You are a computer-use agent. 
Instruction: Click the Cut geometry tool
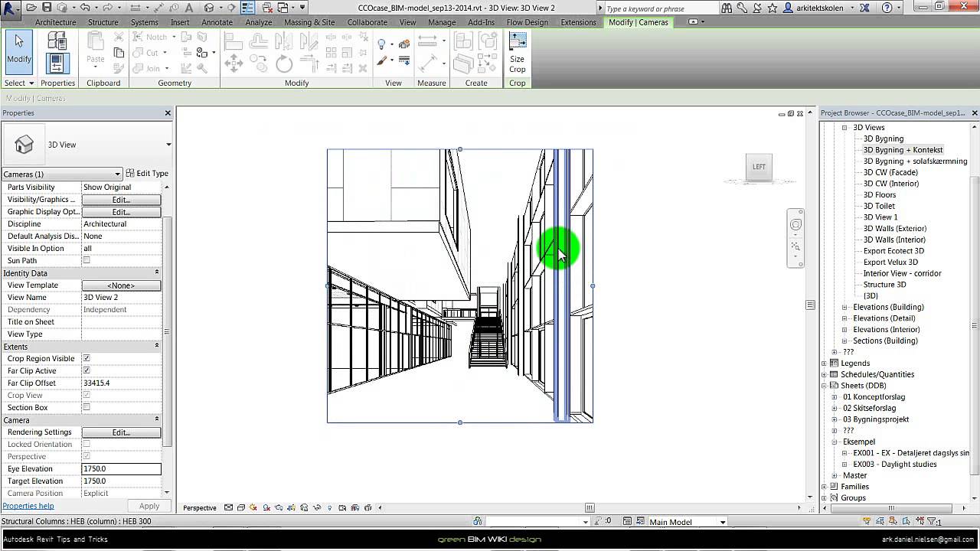coord(146,53)
